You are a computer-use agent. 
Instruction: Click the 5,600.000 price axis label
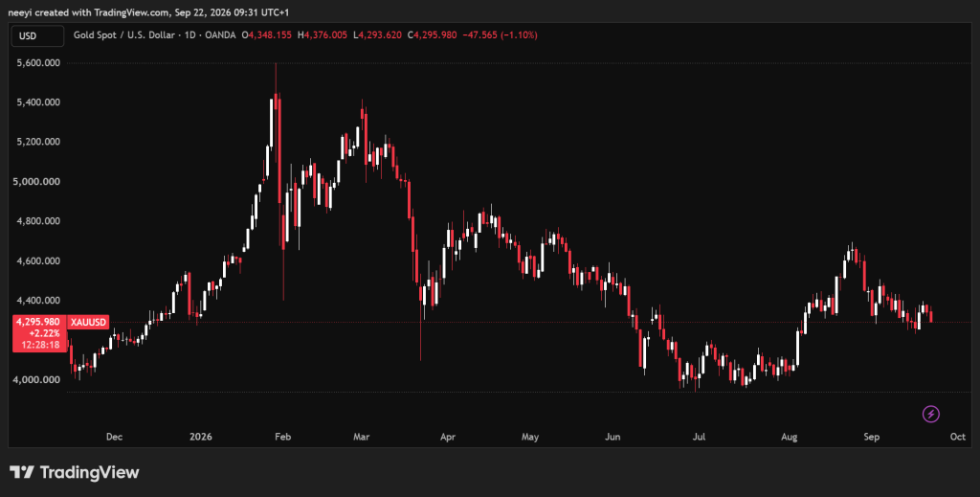pyautogui.click(x=38, y=62)
